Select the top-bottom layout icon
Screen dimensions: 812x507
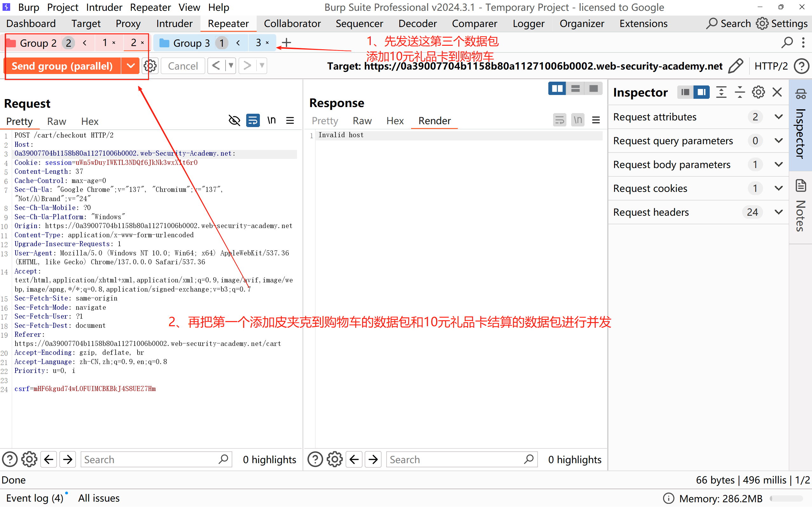575,89
